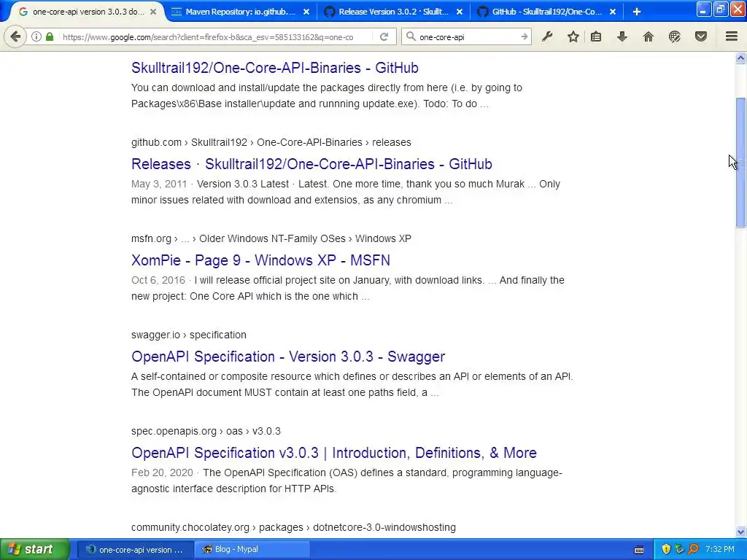Viewport: 747px width, 560px height.
Task: Open a new tab with plus button
Action: coord(636,12)
